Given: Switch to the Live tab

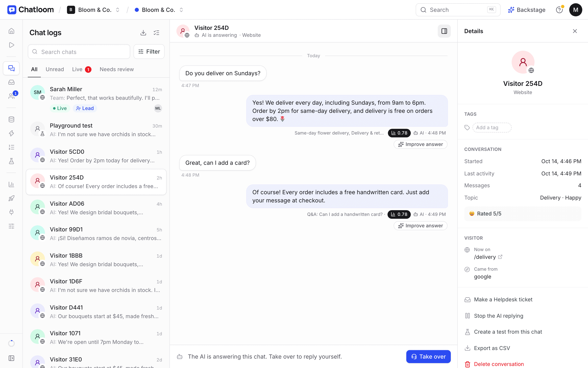Looking at the screenshot, I should click(x=82, y=69).
